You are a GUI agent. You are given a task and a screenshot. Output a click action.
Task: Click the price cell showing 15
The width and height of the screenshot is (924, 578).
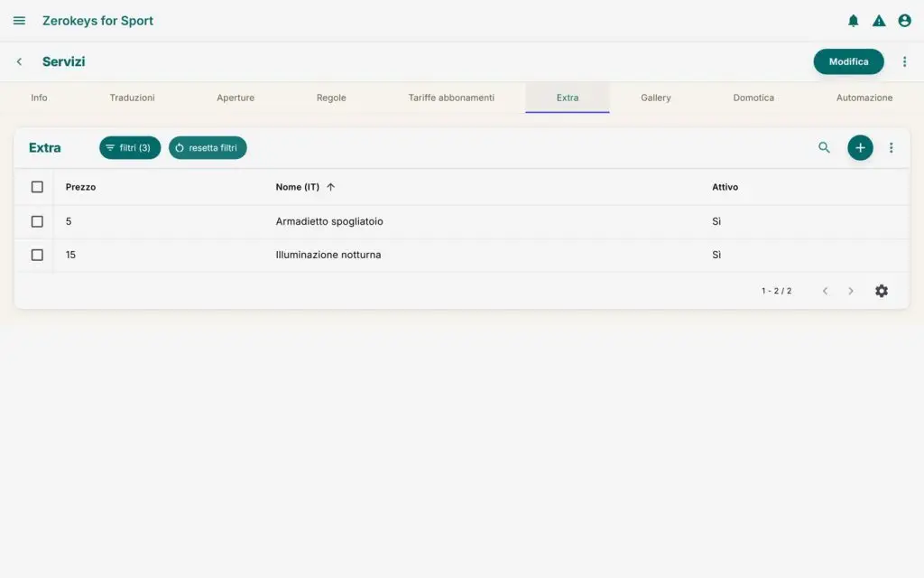(x=70, y=255)
